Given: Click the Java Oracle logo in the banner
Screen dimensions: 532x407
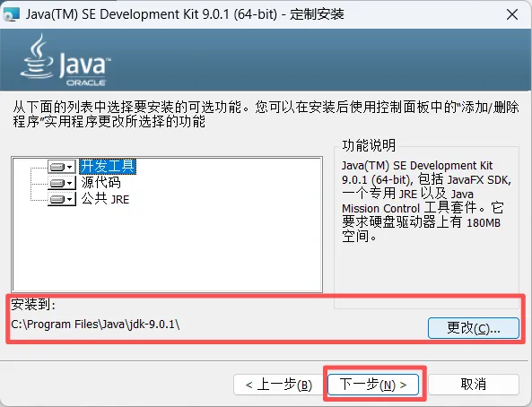Looking at the screenshot, I should pyautogui.click(x=65, y=60).
